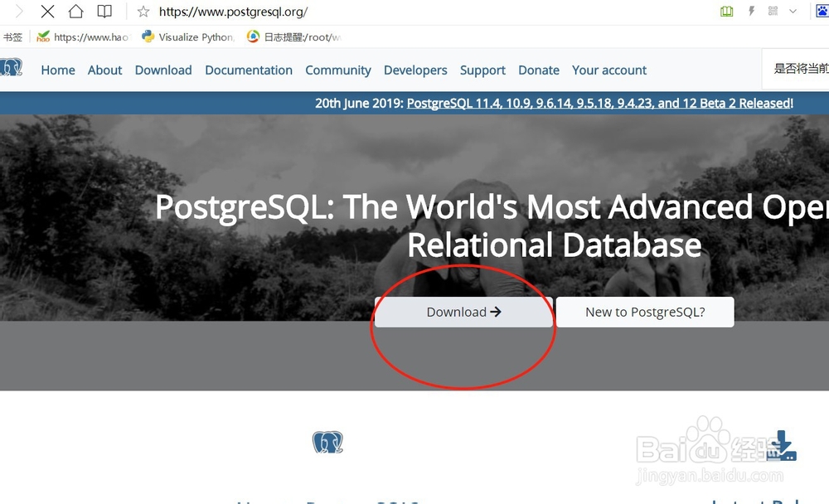The height and width of the screenshot is (504, 829).
Task: Click the lightning bolt icon in the toolbar
Action: (x=751, y=12)
